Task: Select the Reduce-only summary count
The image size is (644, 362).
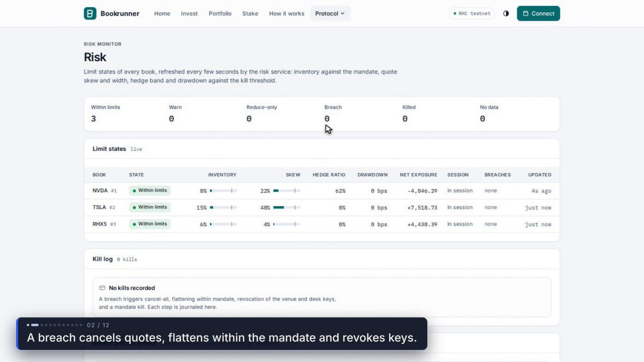Action: click(249, 119)
